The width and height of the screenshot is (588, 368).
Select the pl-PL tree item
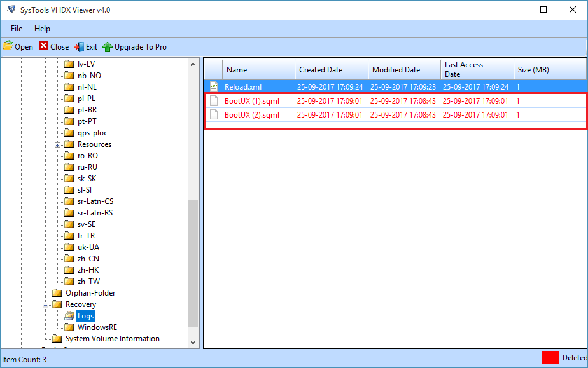87,99
